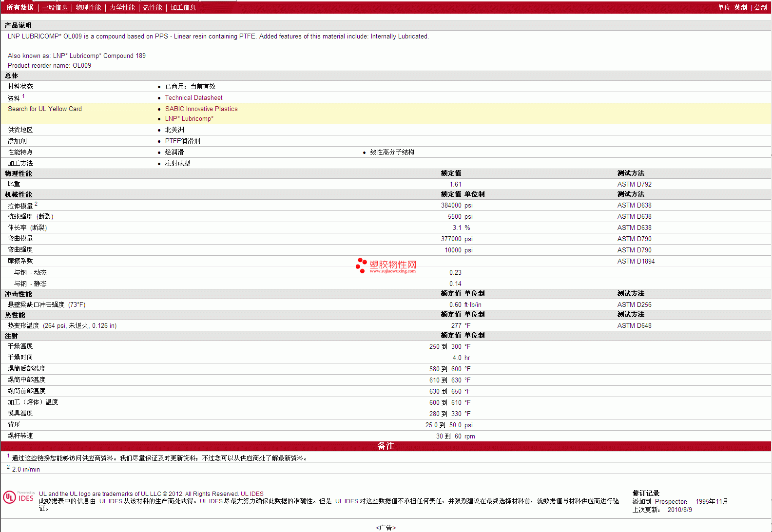Select 英制 units
Screen dimensions: 772x532
point(740,7)
